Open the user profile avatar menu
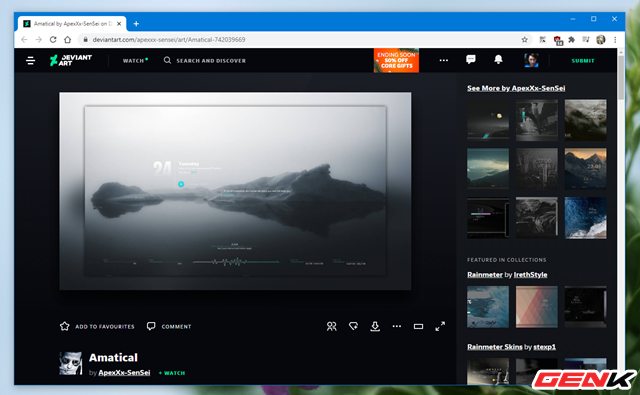This screenshot has height=395, width=640. click(531, 60)
